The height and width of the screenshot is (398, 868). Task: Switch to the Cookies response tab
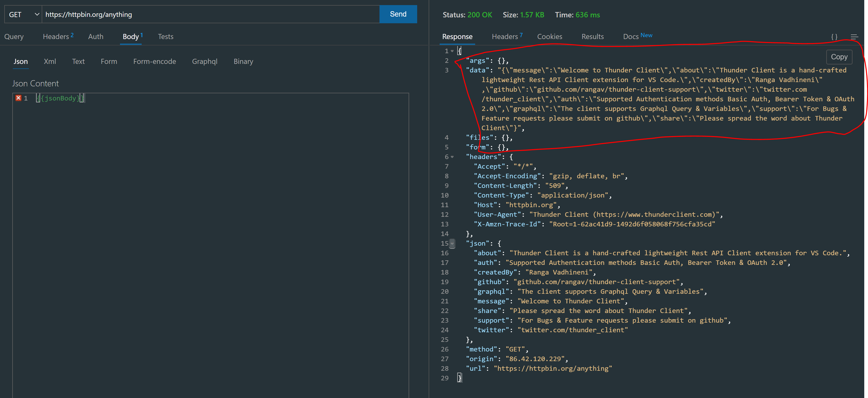click(x=549, y=36)
